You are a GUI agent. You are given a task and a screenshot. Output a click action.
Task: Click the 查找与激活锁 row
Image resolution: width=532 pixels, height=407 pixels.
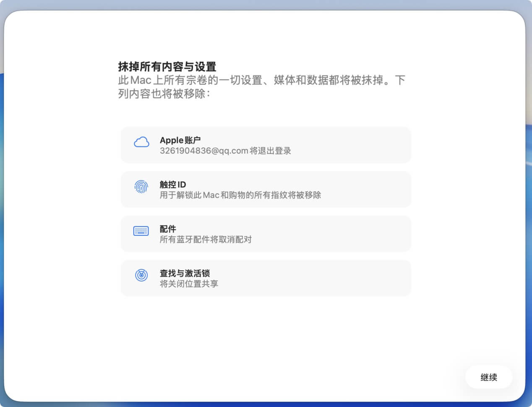pyautogui.click(x=266, y=278)
